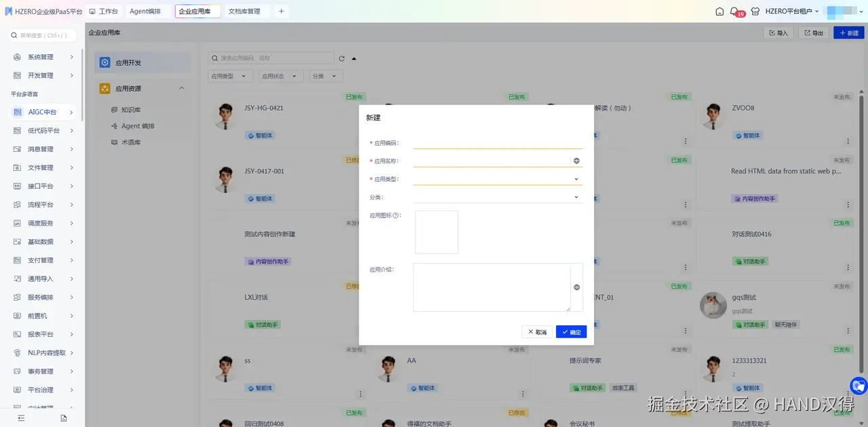The width and height of the screenshot is (868, 427).
Task: Open 调度服务 in sidebar
Action: click(43, 223)
